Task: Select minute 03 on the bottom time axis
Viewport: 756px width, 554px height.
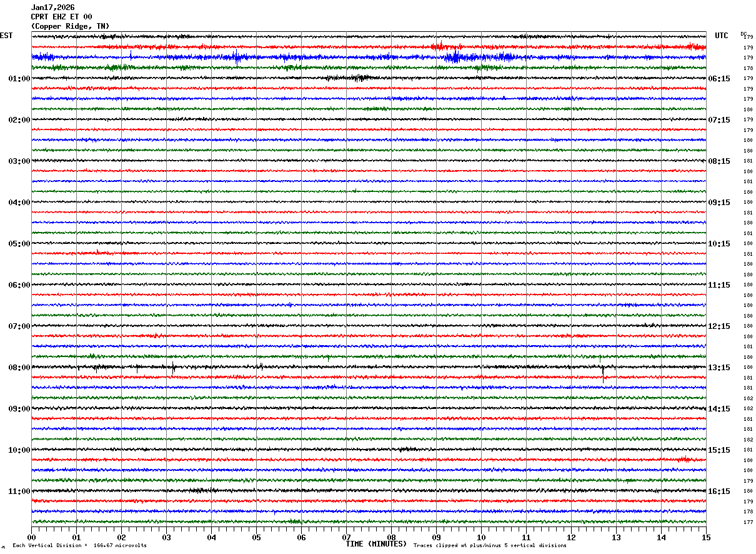Action: click(x=166, y=537)
